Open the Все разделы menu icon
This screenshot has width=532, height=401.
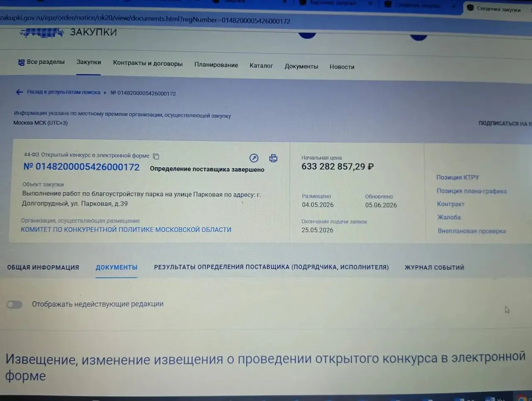pos(21,62)
